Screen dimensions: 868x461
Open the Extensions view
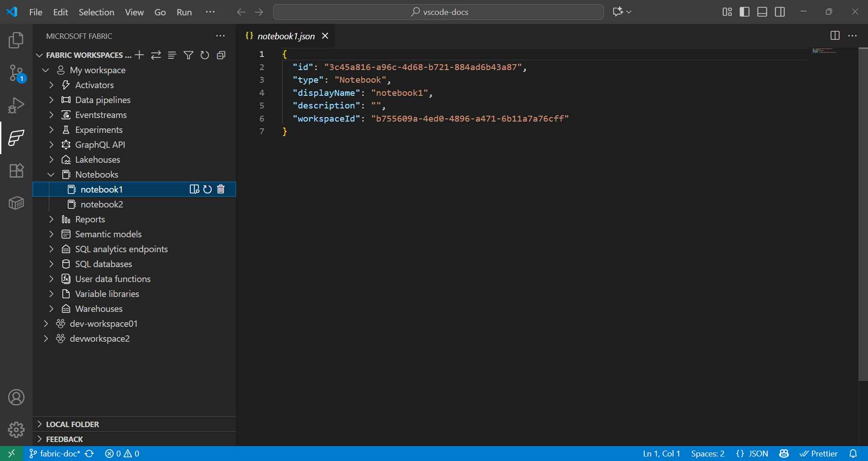point(16,170)
